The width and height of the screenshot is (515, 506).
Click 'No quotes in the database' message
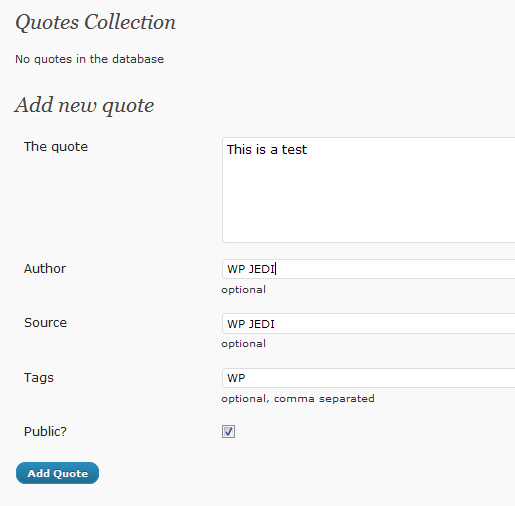point(89,59)
